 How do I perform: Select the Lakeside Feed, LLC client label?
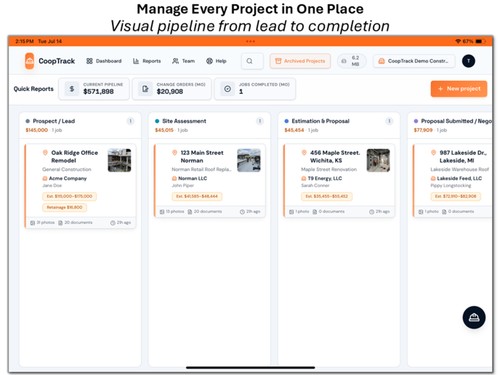(x=456, y=178)
